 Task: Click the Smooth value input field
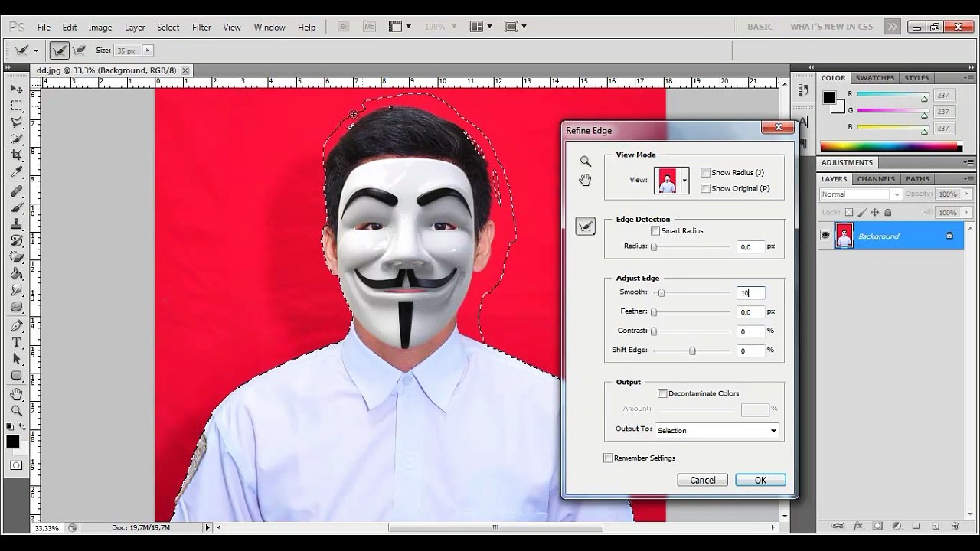751,293
